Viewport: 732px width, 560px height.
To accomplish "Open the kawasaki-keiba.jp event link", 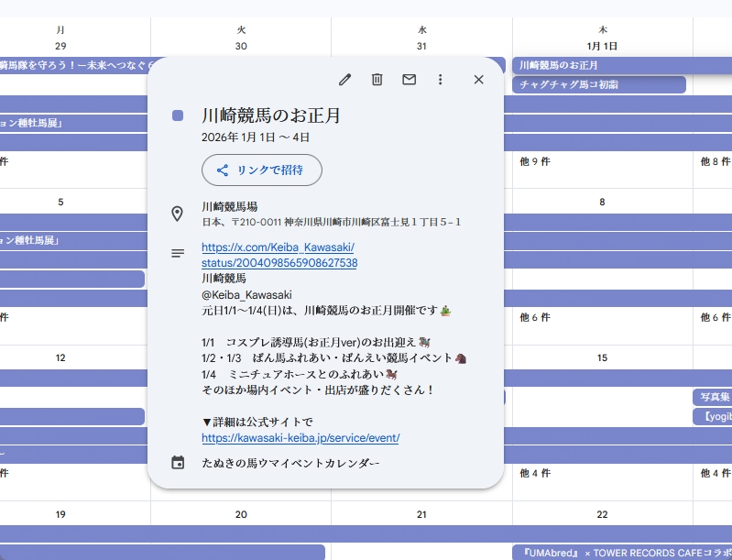I will click(x=300, y=438).
